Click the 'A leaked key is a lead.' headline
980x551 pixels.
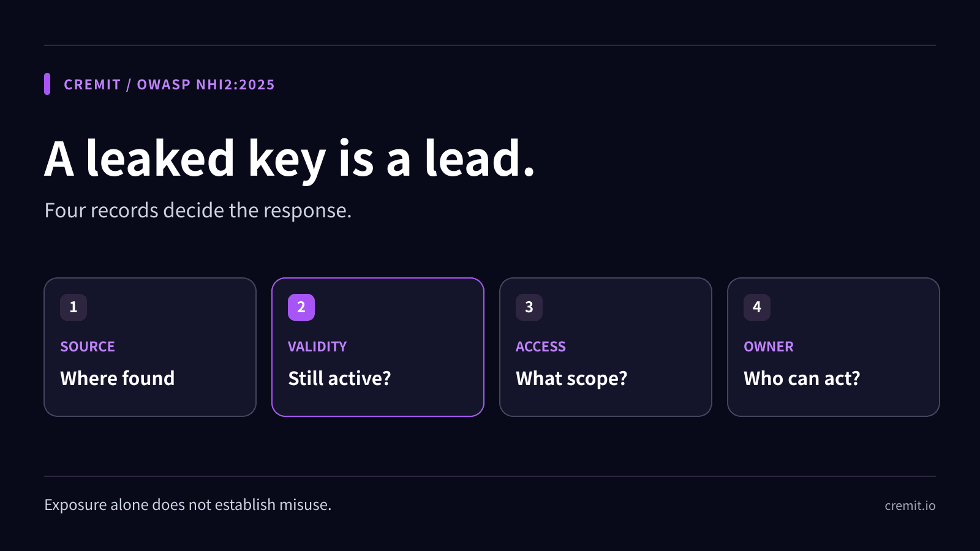[290, 159]
